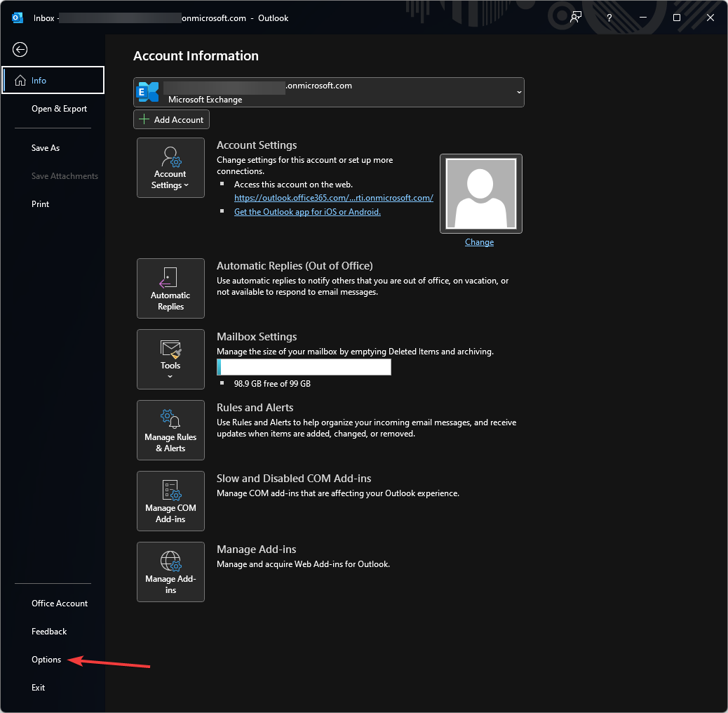The image size is (728, 713).
Task: Click the profile photo placeholder
Action: 481,194
